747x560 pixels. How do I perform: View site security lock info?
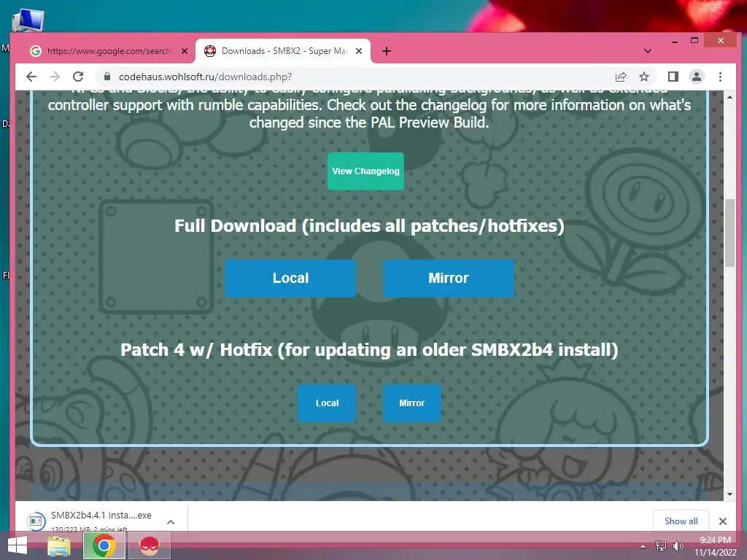coord(107,77)
